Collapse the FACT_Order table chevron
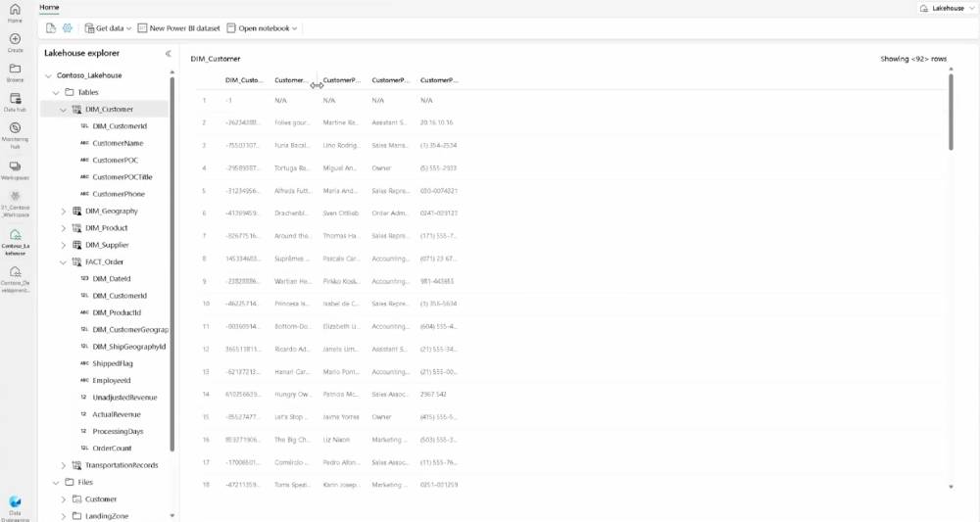This screenshot has width=980, height=522. point(63,262)
